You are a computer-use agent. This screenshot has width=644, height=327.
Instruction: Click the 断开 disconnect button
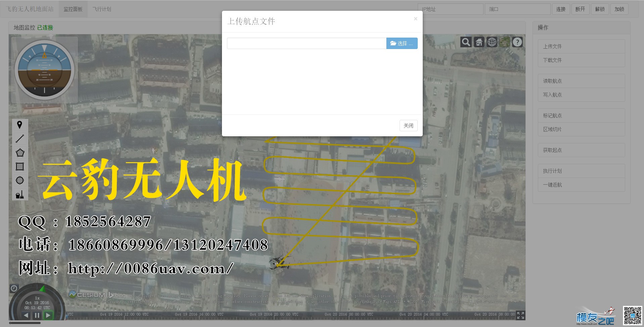(580, 9)
